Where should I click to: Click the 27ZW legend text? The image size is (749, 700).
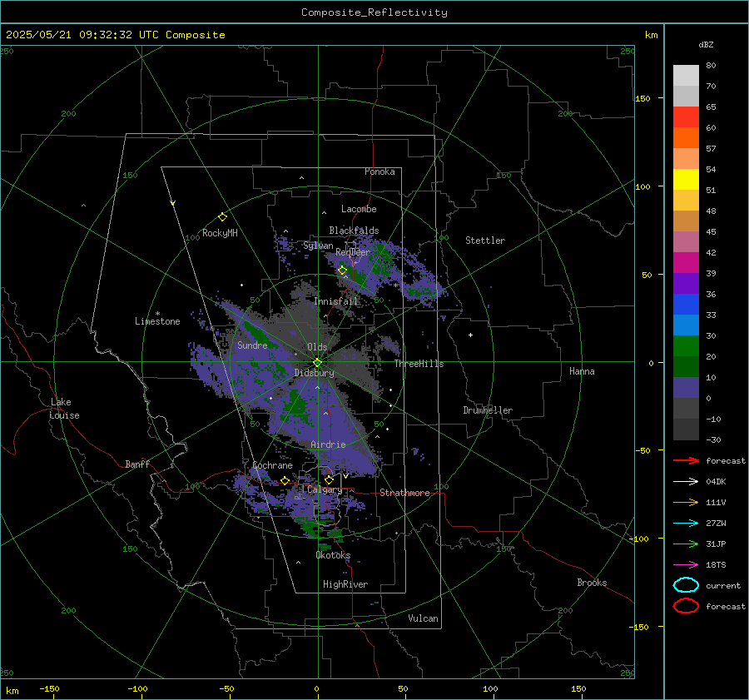(716, 524)
